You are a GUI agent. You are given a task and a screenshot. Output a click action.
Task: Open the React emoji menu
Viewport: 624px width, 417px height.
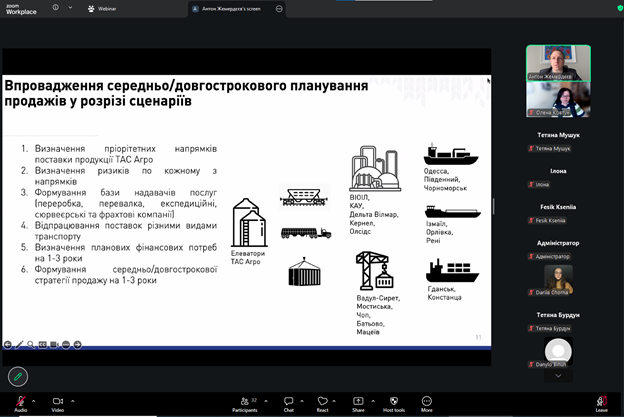coord(322,400)
